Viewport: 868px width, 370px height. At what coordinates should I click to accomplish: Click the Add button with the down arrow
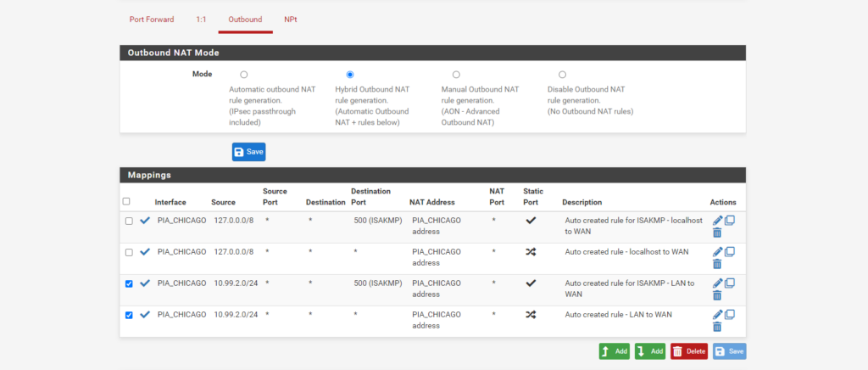tap(648, 351)
